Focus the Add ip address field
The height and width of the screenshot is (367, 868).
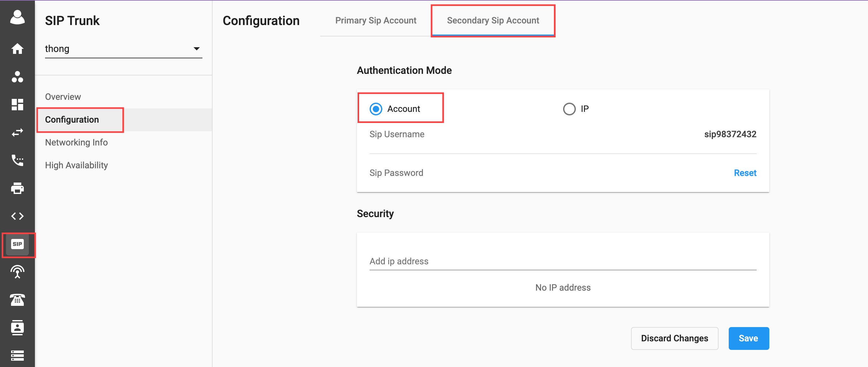(x=563, y=261)
